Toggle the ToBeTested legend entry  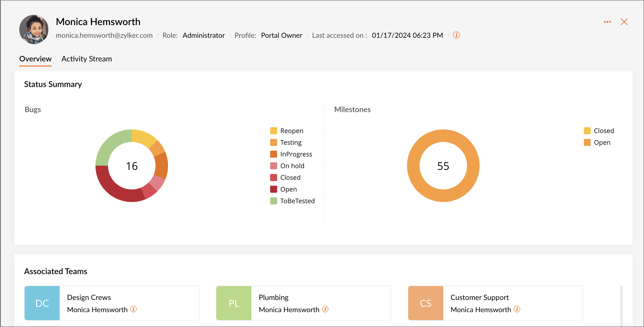click(297, 201)
